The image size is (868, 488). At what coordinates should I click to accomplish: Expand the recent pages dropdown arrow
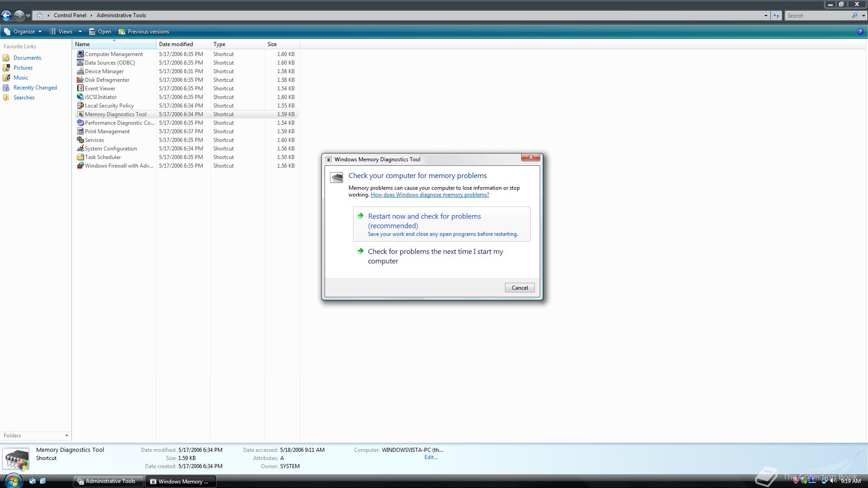[x=28, y=16]
